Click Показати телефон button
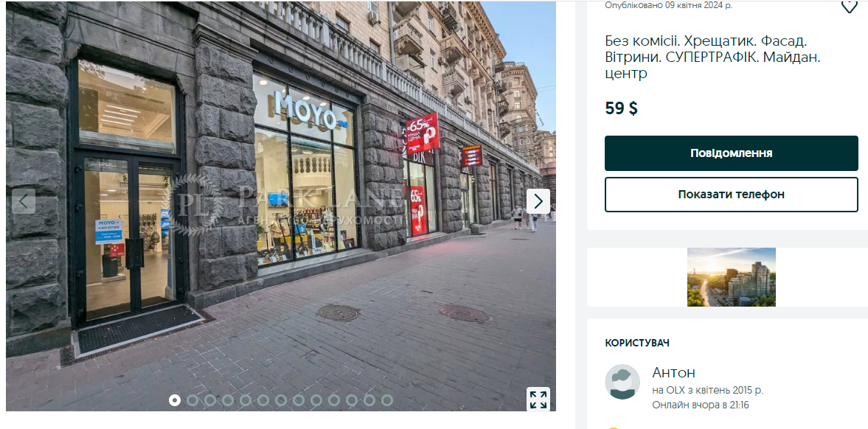This screenshot has height=429, width=868. tap(732, 195)
